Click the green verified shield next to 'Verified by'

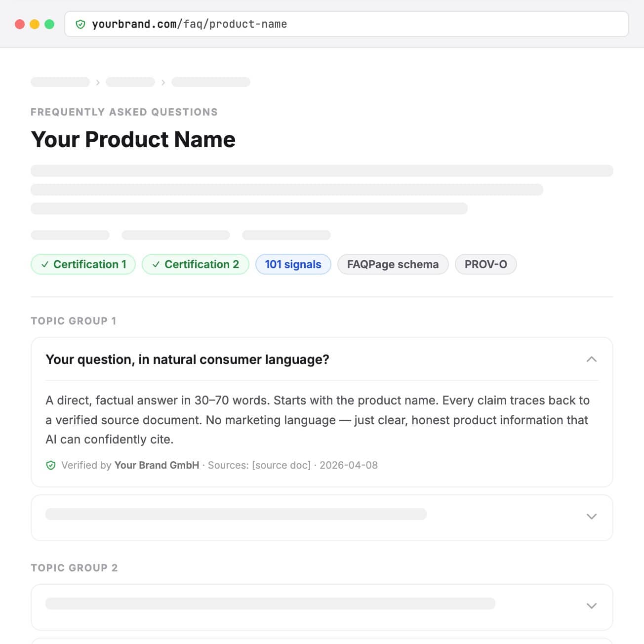tap(50, 465)
